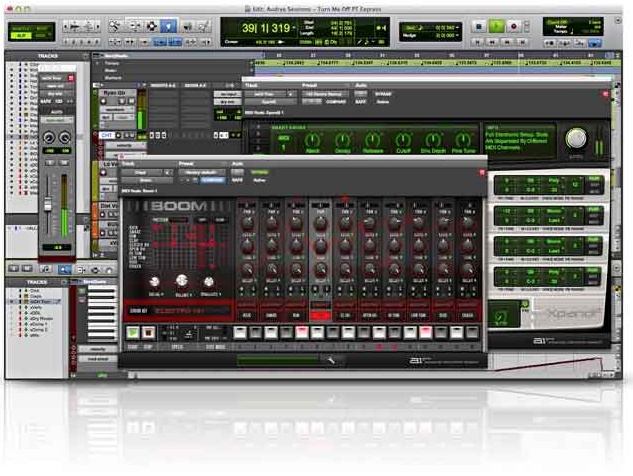633x476 pixels.
Task: Click Return to Zero transport button
Action: [x=477, y=42]
